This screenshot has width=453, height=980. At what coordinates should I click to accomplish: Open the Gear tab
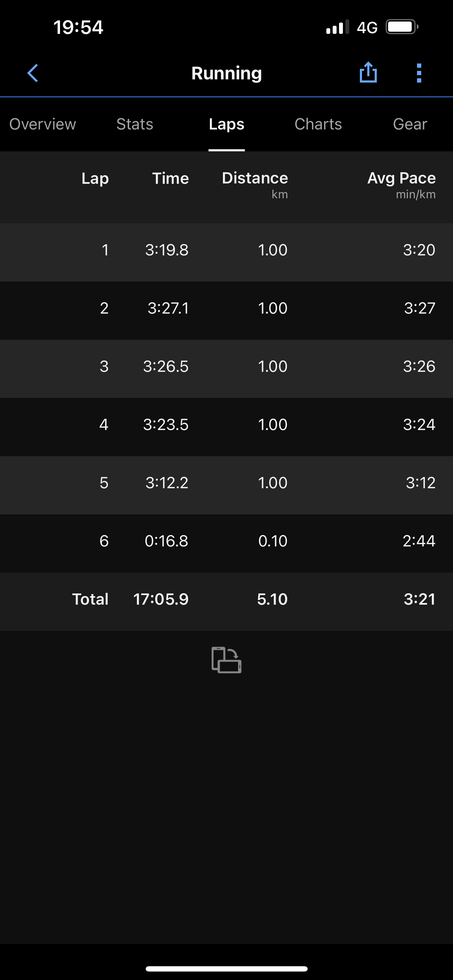click(x=410, y=124)
